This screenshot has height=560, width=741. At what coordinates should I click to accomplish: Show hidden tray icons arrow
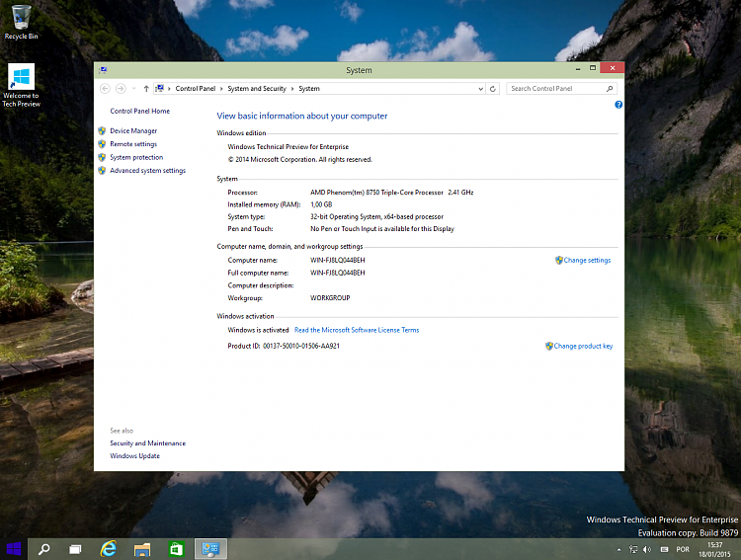pyautogui.click(x=618, y=549)
